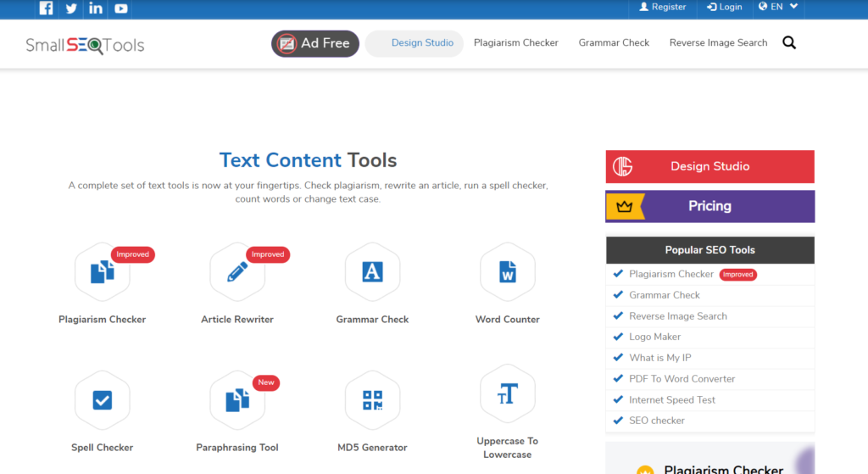The width and height of the screenshot is (868, 474).
Task: Open Plagiarism Checker in Popular SEO Tools
Action: click(671, 274)
